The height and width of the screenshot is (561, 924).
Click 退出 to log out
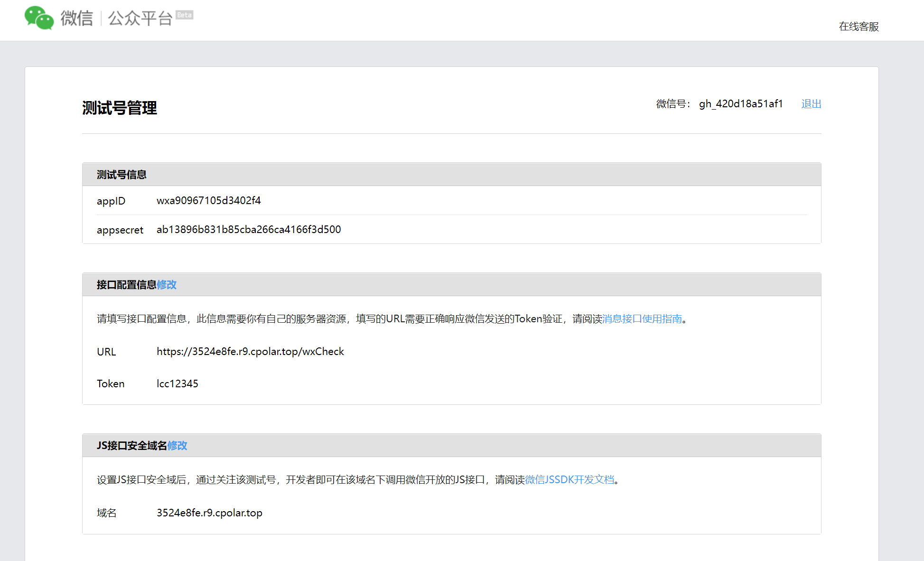click(811, 104)
